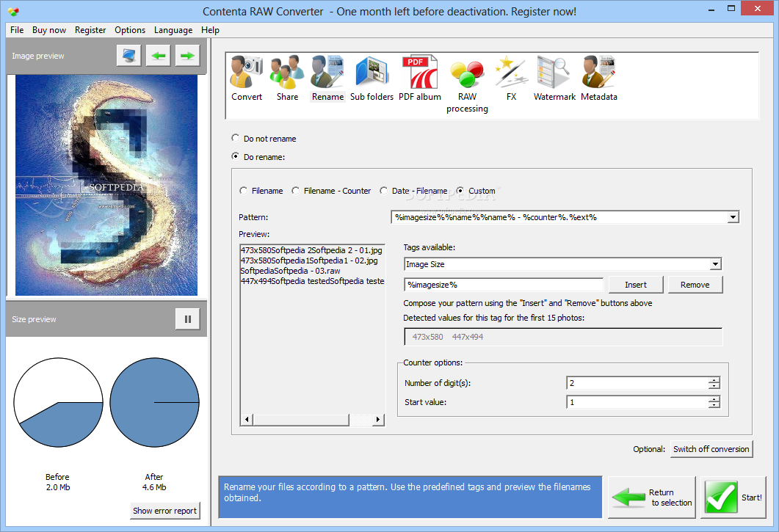Image resolution: width=779 pixels, height=532 pixels.
Task: Click the Start! button
Action: [x=733, y=498]
